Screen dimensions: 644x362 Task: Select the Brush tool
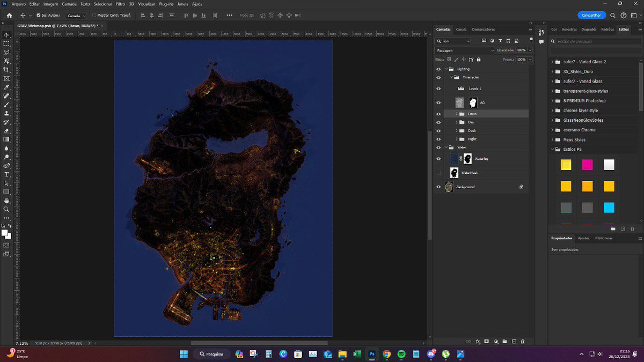(6, 105)
